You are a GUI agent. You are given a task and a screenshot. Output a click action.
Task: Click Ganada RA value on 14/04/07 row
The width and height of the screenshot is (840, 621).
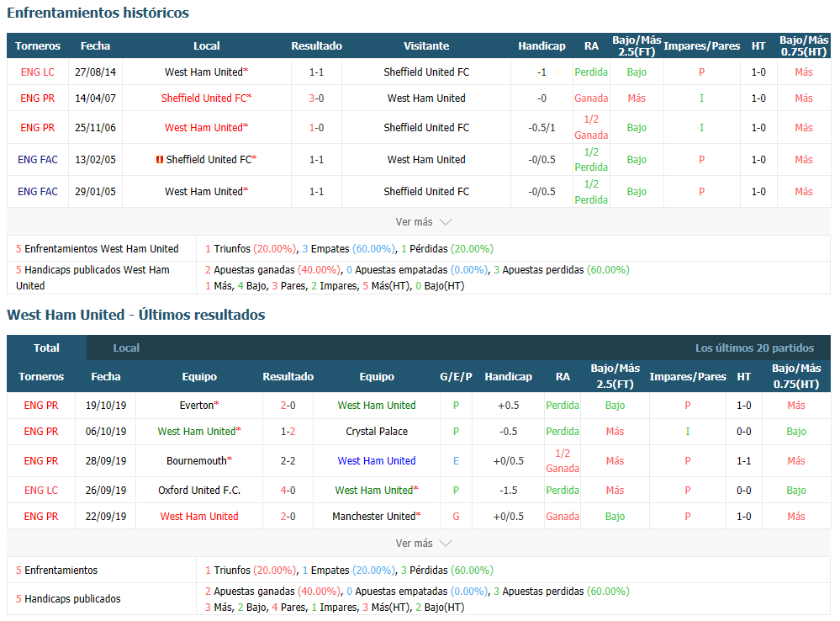(x=591, y=98)
